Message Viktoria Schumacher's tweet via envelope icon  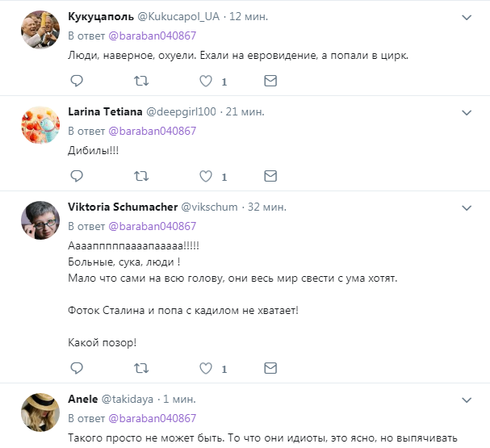tap(270, 367)
